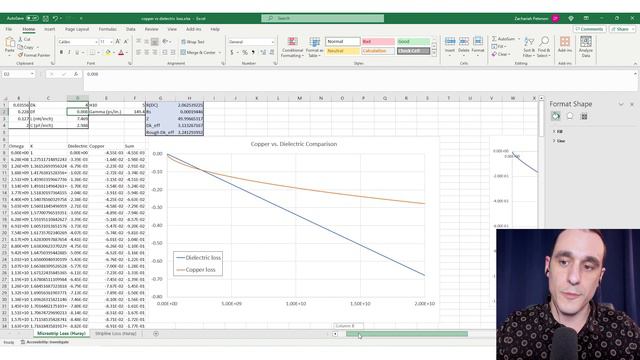
Task: Toggle Italic formatting
Action: pyautogui.click(x=69, y=52)
